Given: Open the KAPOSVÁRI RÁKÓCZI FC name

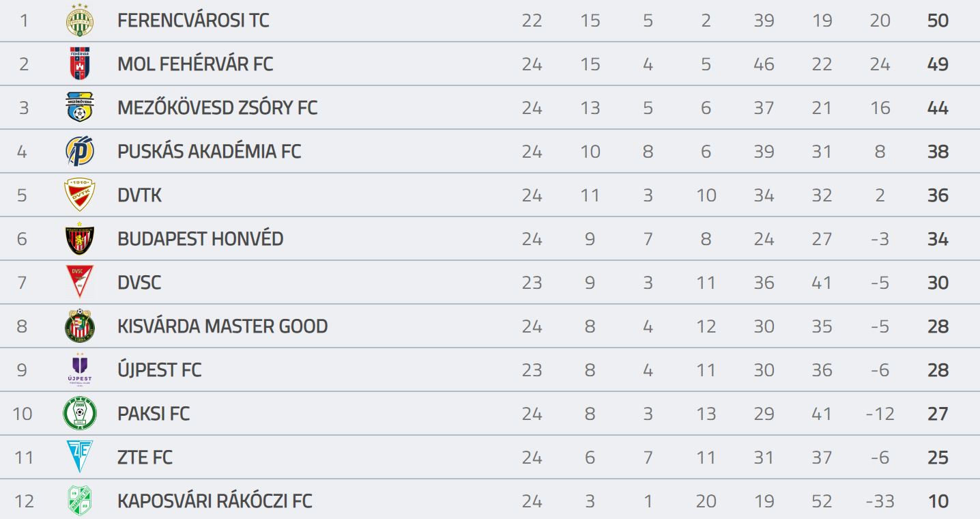Looking at the screenshot, I should [x=215, y=501].
